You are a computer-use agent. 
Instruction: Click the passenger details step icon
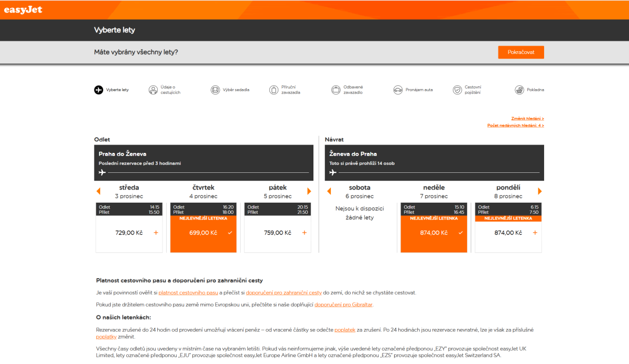coord(153,90)
